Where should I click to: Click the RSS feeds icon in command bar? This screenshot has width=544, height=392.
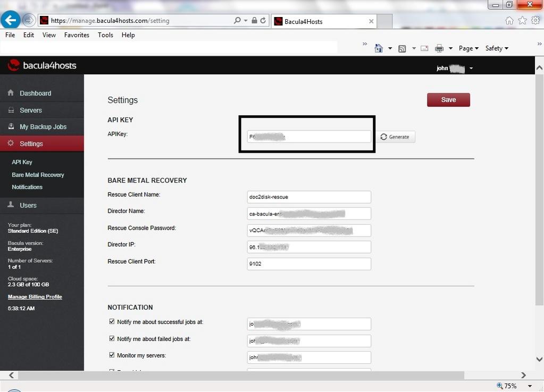pyautogui.click(x=402, y=48)
